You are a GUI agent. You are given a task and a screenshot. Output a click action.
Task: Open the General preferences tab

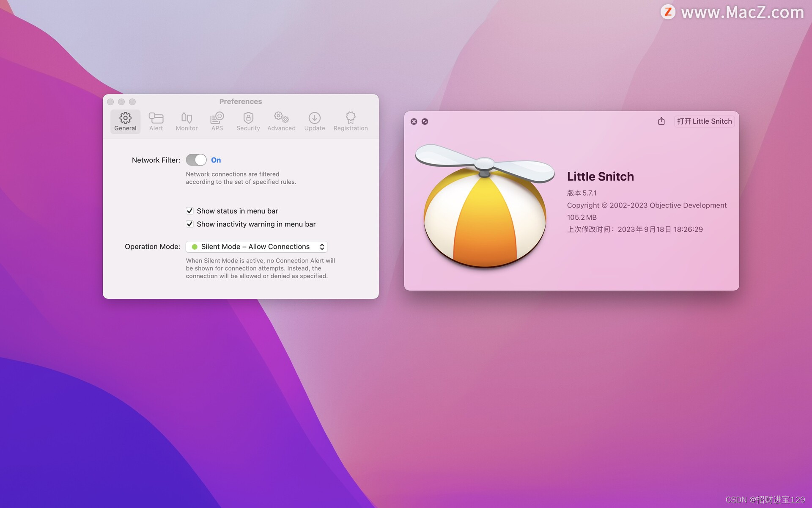(x=125, y=121)
